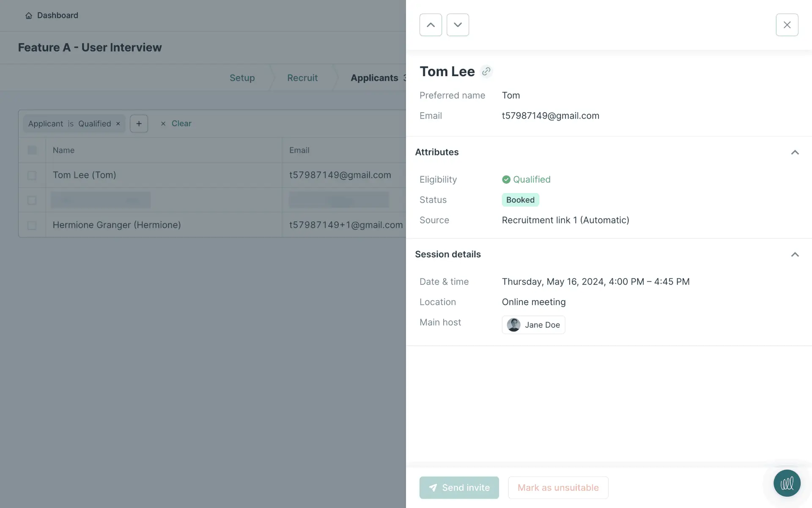Viewport: 812px width, 508px height.
Task: Copy link icon next to Tom Lee
Action: click(x=486, y=72)
